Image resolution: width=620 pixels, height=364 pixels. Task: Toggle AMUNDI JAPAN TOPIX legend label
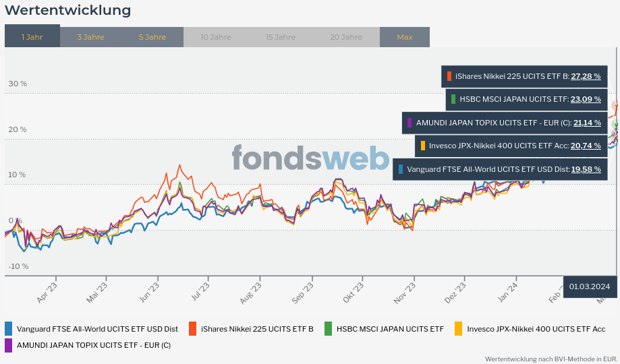tap(94, 345)
